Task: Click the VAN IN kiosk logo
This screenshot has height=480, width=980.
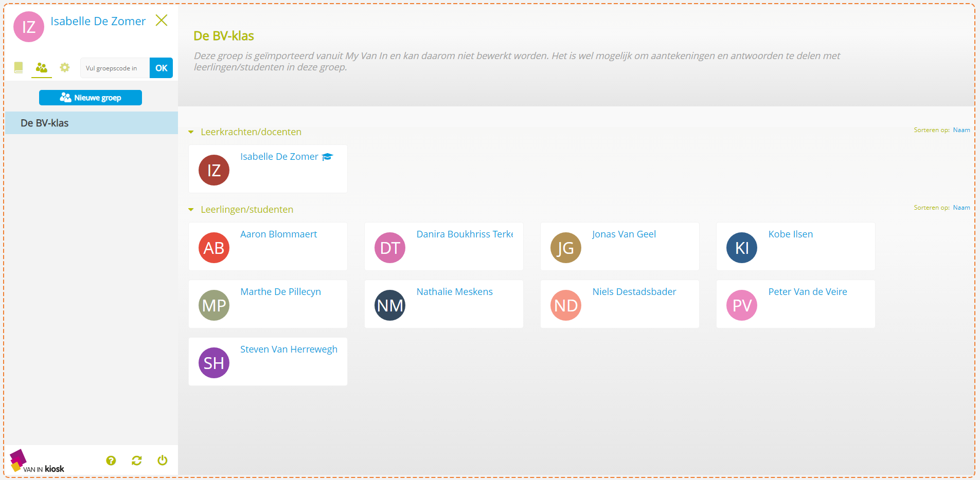Action: point(37,461)
